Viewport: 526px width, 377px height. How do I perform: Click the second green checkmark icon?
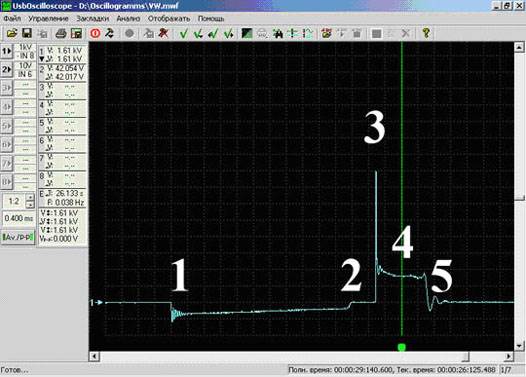pyautogui.click(x=198, y=34)
